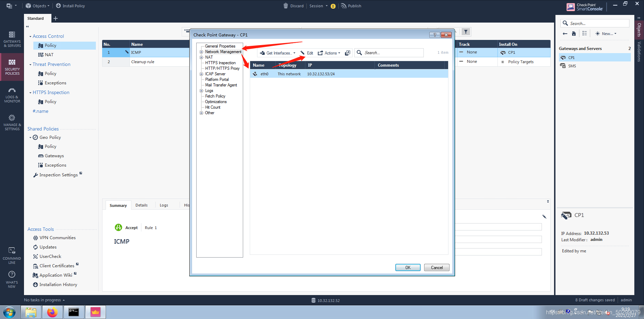
Task: Collapse the Threat Prevention section
Action: (x=30, y=65)
